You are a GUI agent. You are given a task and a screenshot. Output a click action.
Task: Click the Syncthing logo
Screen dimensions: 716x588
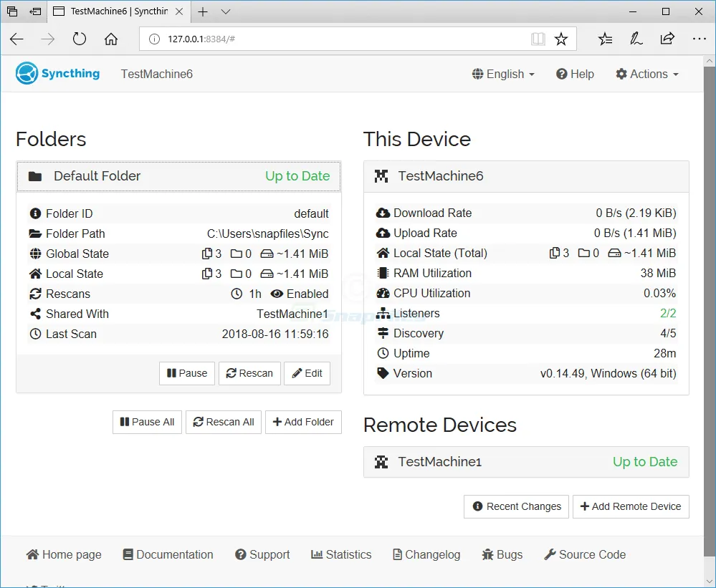[x=25, y=73]
